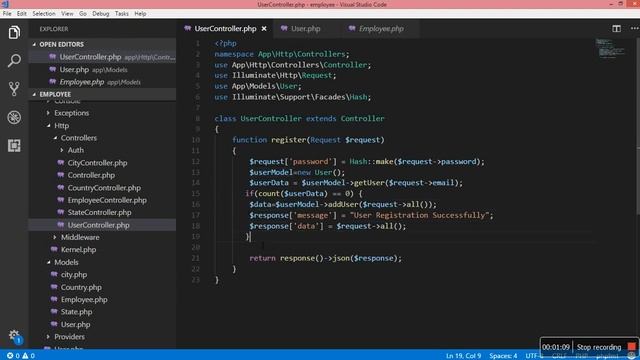Select UserController.php in Open Editors
The image size is (640, 360).
(x=102, y=57)
